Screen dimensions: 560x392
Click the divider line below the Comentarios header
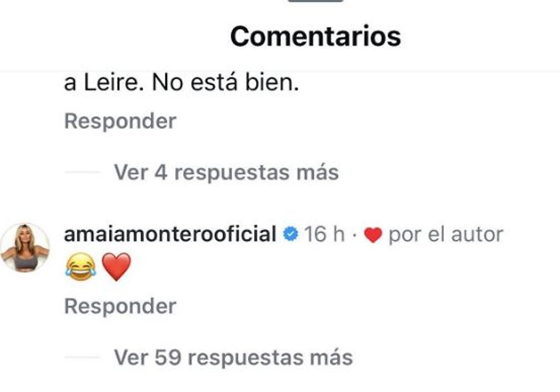point(280,71)
